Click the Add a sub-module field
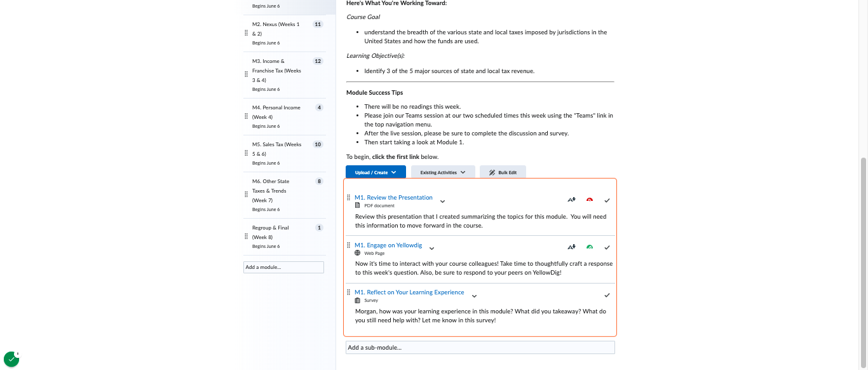 [480, 348]
